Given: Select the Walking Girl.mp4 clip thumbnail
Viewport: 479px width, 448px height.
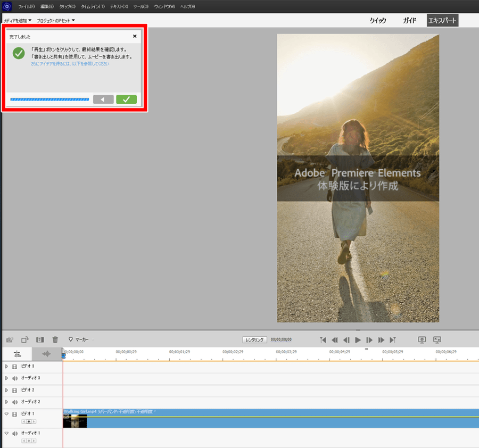Looking at the screenshot, I should click(75, 421).
